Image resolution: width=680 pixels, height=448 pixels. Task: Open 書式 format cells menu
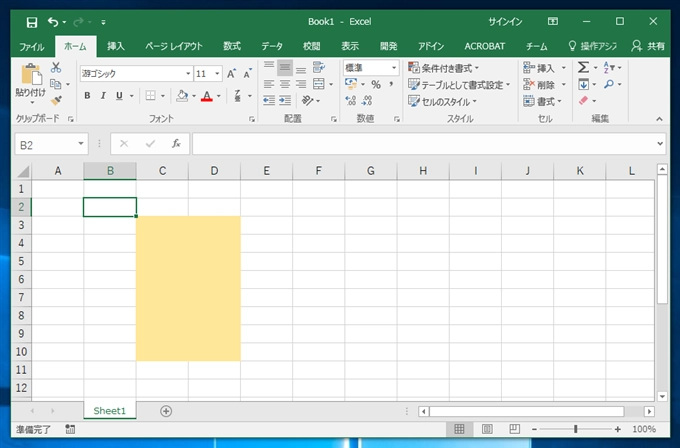click(543, 101)
